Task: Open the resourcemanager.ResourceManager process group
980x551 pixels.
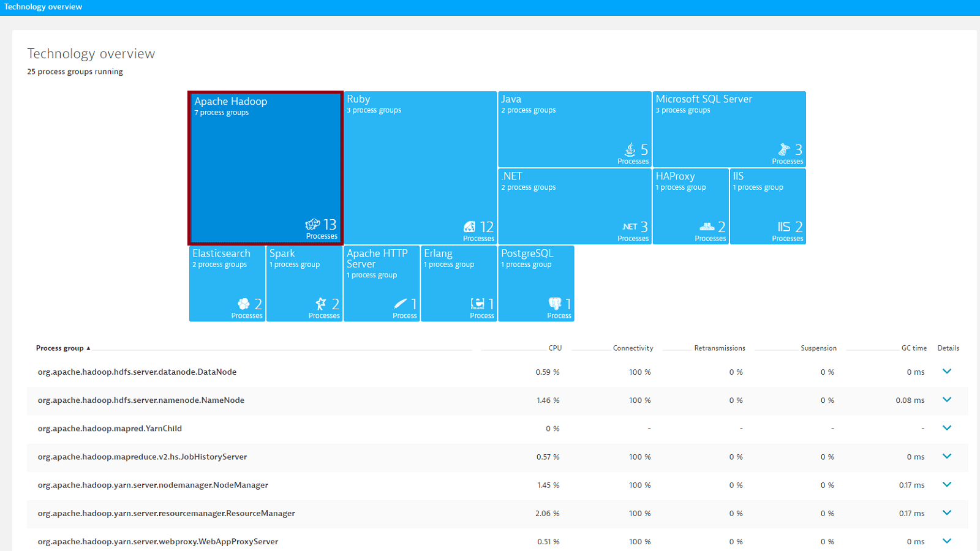Action: (x=166, y=513)
